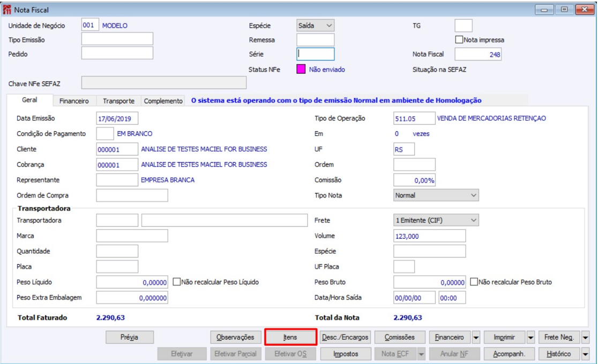Check Não recalcular Peso Bruto
598x364 pixels.
[474, 282]
